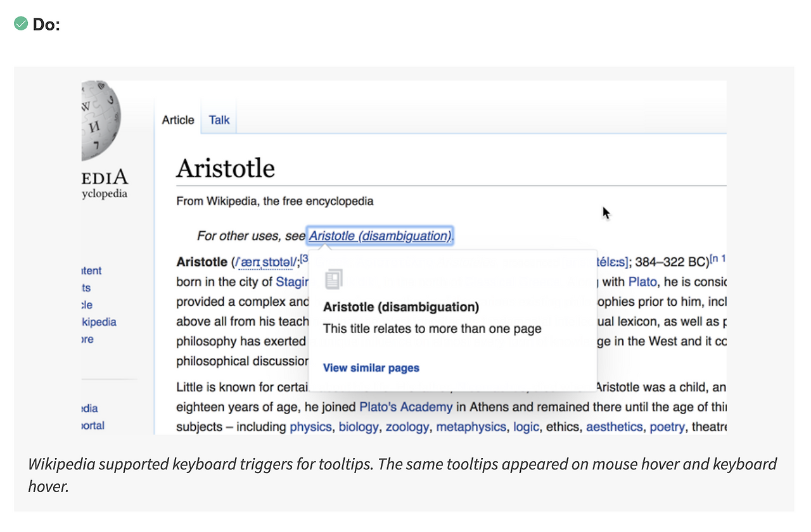Viewport: 811px width, 532px height.
Task: Click the '384–322 BC' dates text
Action: tap(672, 262)
